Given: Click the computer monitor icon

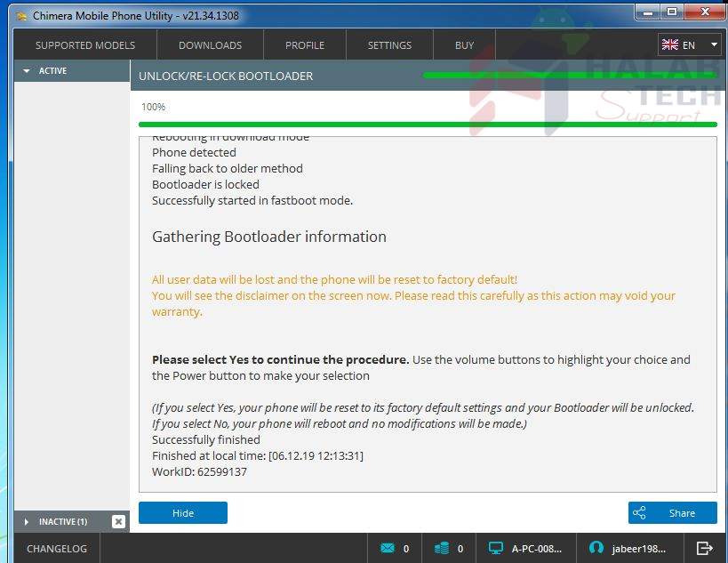Looking at the screenshot, I should (496, 548).
